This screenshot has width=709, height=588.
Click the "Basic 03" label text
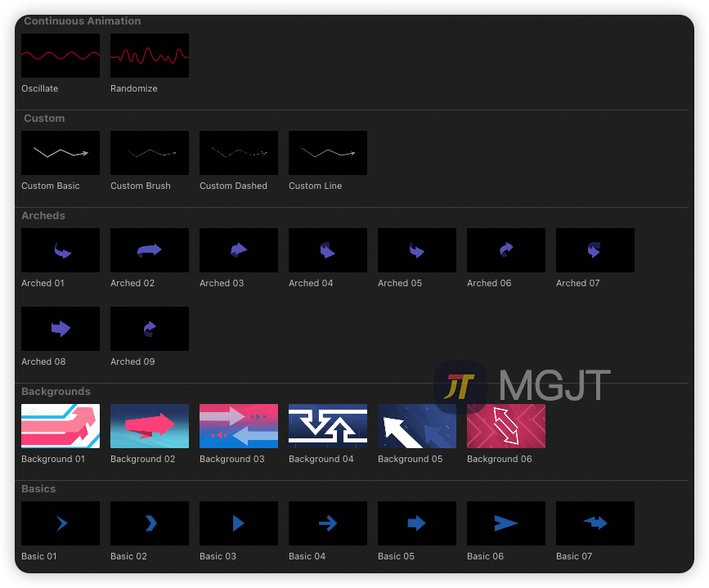click(218, 556)
